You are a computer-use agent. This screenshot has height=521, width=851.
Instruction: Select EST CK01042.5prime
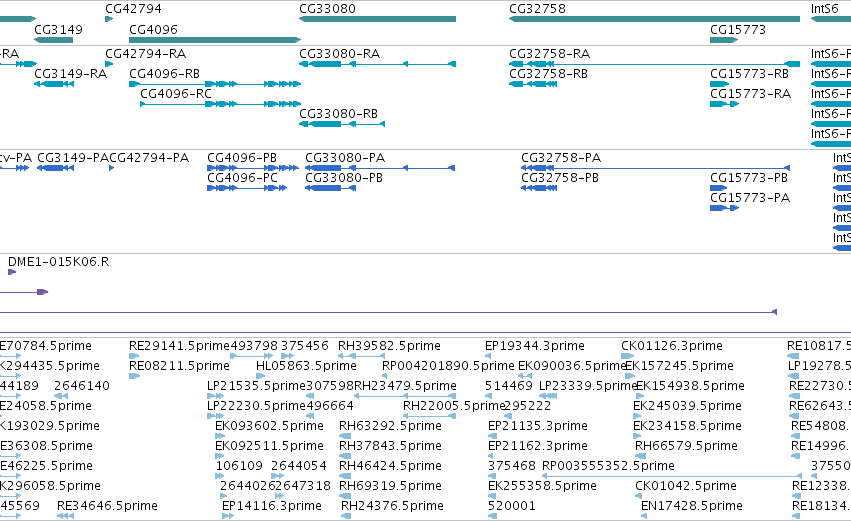click(x=686, y=486)
